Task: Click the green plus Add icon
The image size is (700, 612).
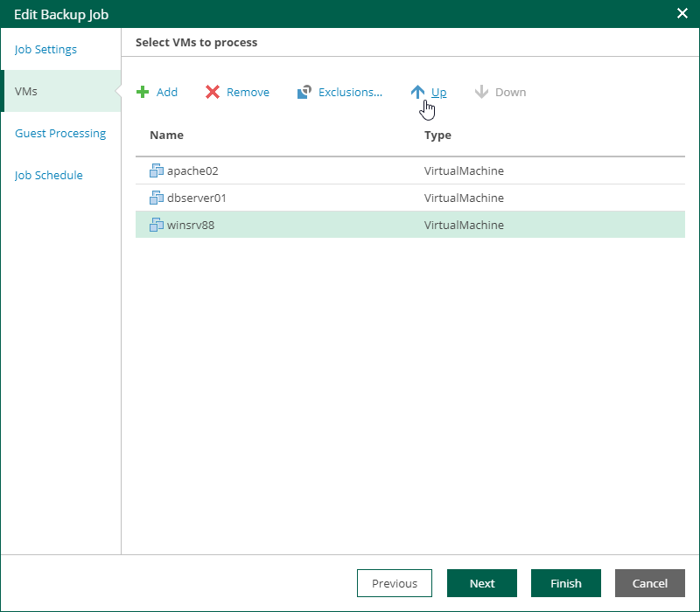Action: coord(143,92)
